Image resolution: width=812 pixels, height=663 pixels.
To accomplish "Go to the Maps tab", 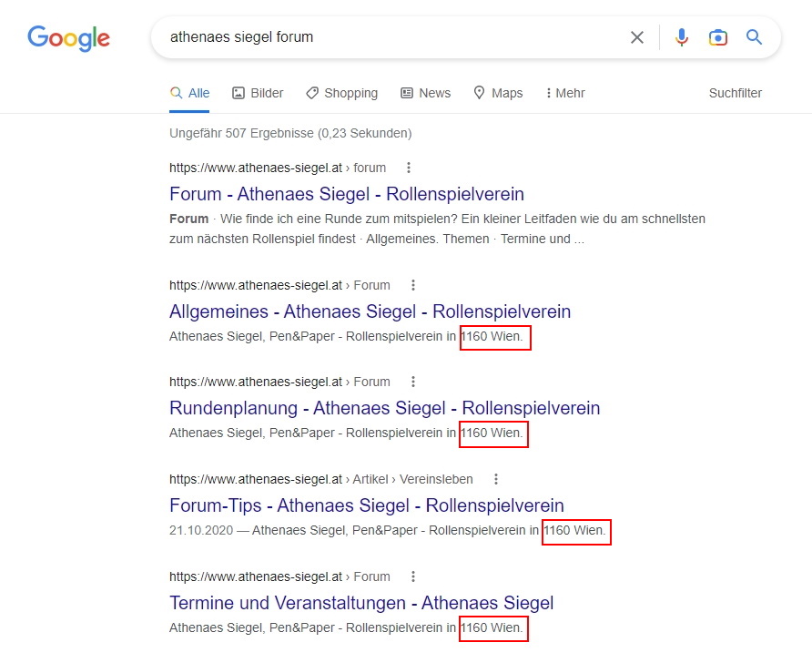I will (x=498, y=93).
